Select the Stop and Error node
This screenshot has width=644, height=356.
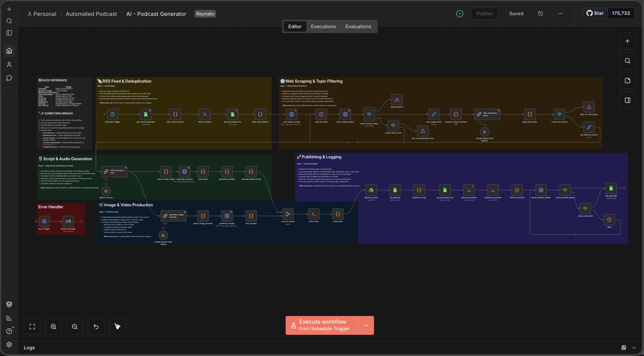pyautogui.click(x=396, y=99)
